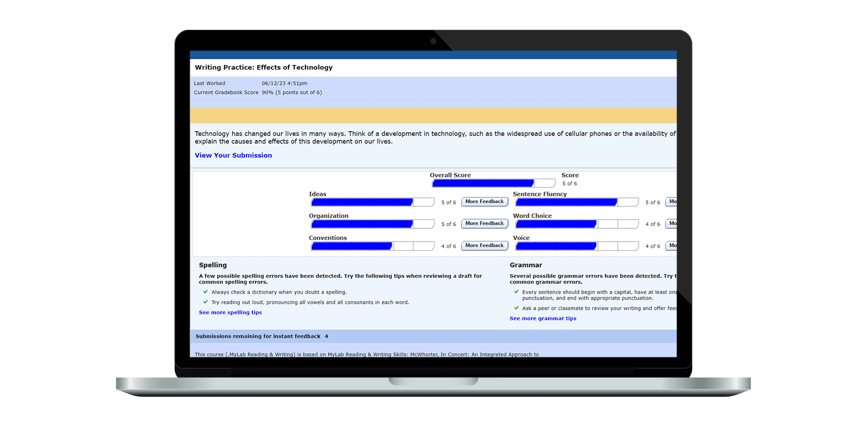Open the View Your Submission link
Screen dimensions: 868x434
233,155
